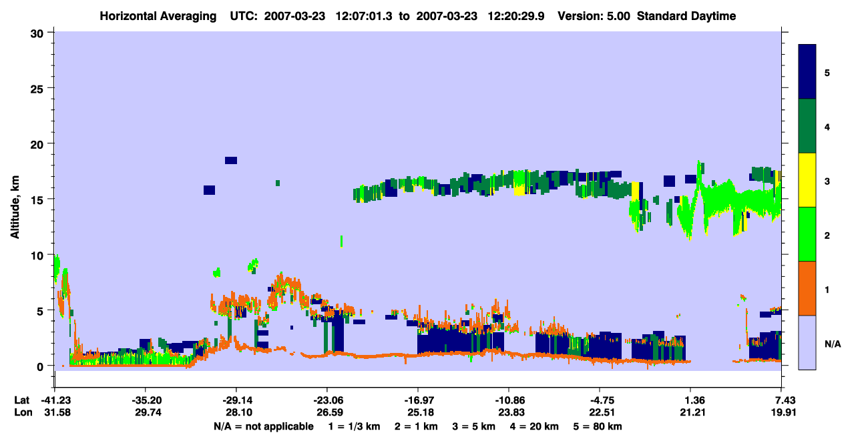The width and height of the screenshot is (868, 445).
Task: Click latitude value '-16.97'
Action: 418,401
